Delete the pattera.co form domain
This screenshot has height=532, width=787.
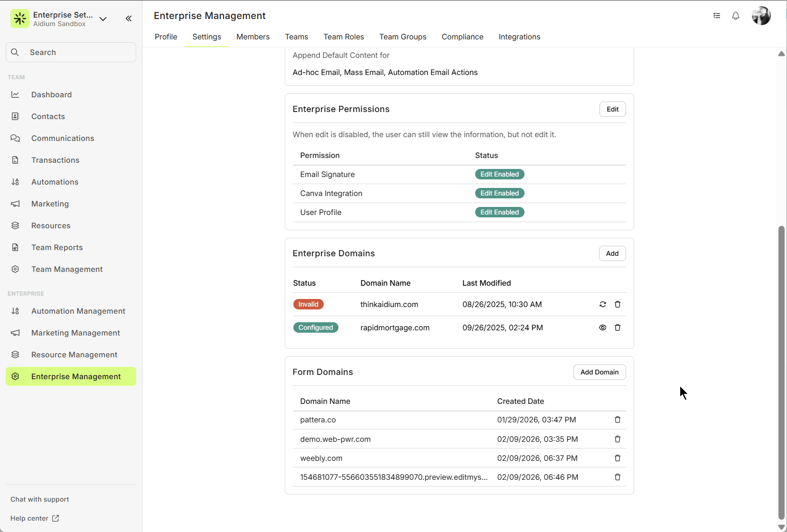[x=618, y=420]
